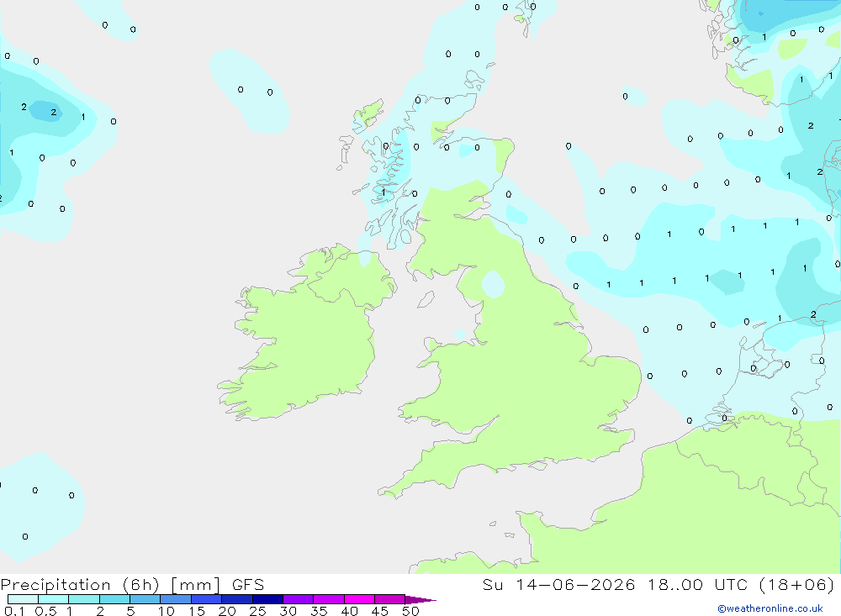Click the legend label '0.1'
This screenshot has width=841, height=616.
[x=14, y=611]
